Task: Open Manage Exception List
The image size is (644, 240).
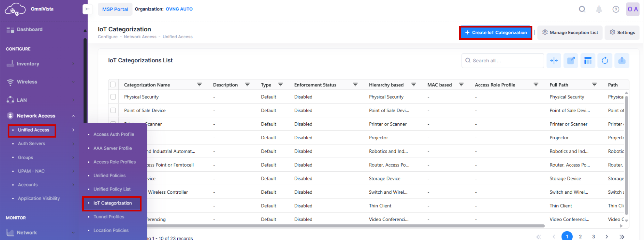Action: pos(570,33)
